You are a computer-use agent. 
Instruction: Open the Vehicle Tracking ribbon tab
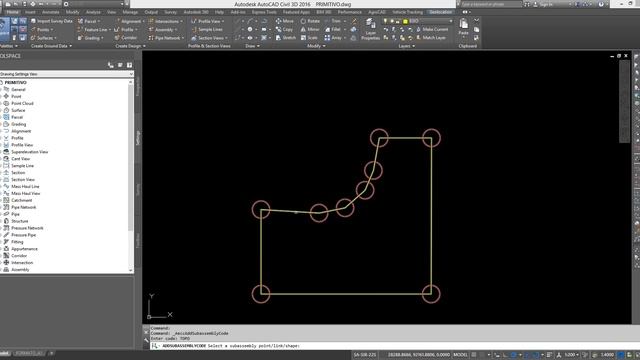[407, 12]
